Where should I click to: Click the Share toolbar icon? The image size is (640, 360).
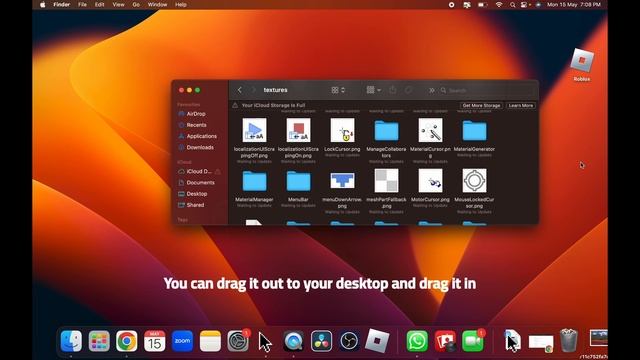393,90
